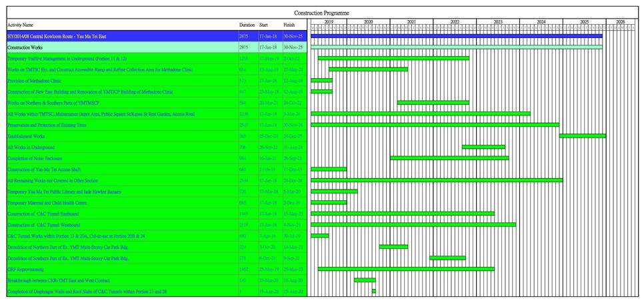
Task: Select the Completion of Diaphragm Walls Gantt bar
Action: [374, 292]
